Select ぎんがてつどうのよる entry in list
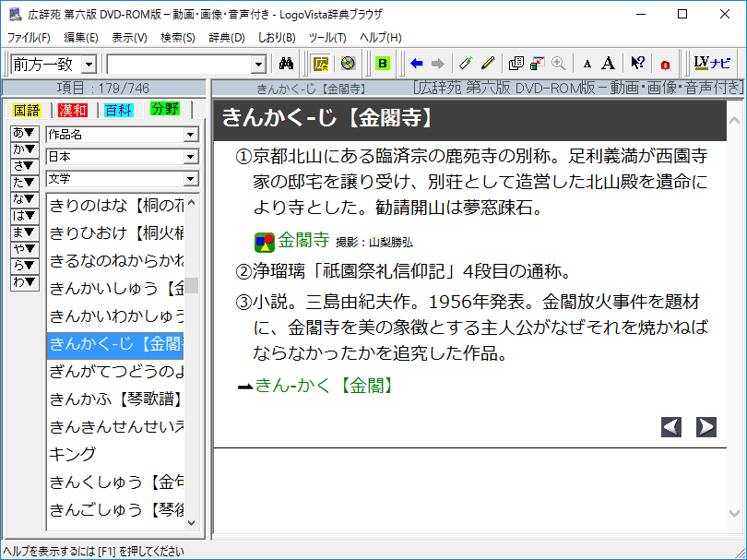 tap(116, 371)
